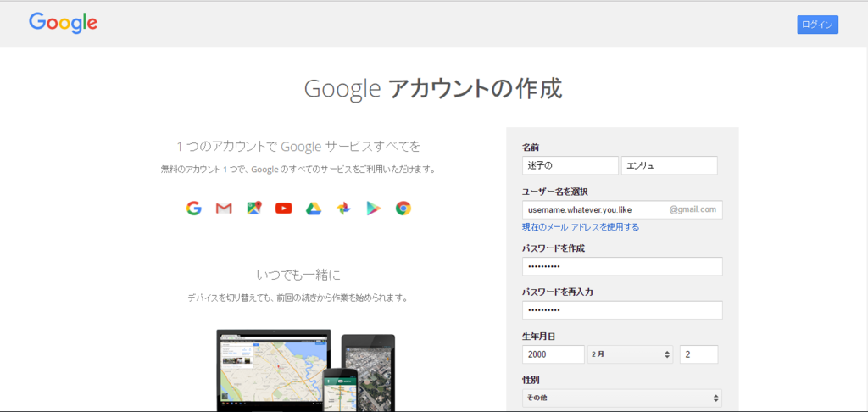The image size is (868, 412).
Task: Click the YouTube icon
Action: click(283, 209)
